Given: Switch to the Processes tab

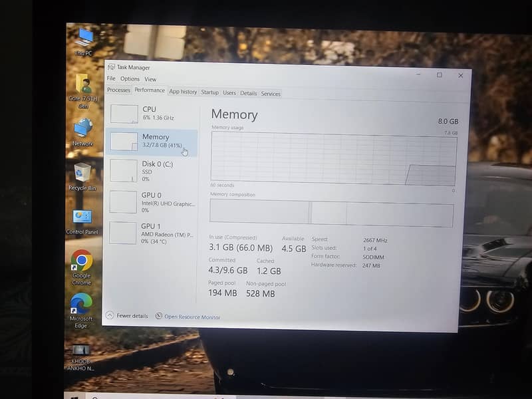Looking at the screenshot, I should pyautogui.click(x=118, y=90).
